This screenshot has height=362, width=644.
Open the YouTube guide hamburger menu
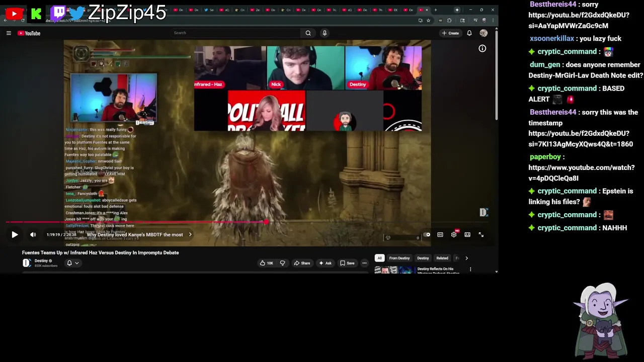9,33
